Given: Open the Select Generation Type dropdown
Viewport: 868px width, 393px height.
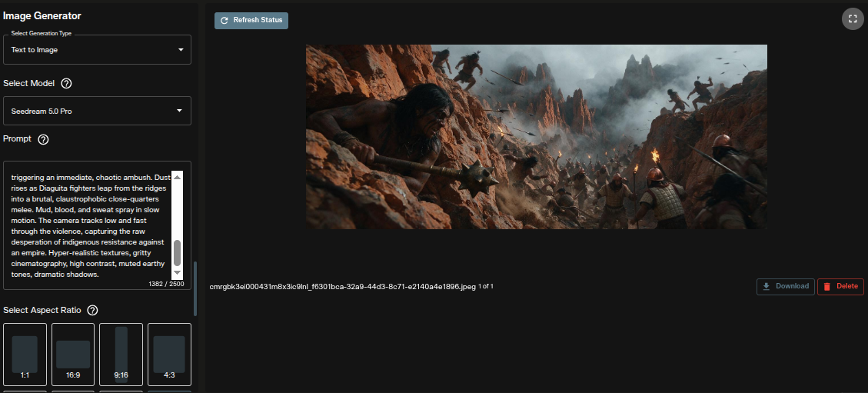Looking at the screenshot, I should [x=98, y=50].
